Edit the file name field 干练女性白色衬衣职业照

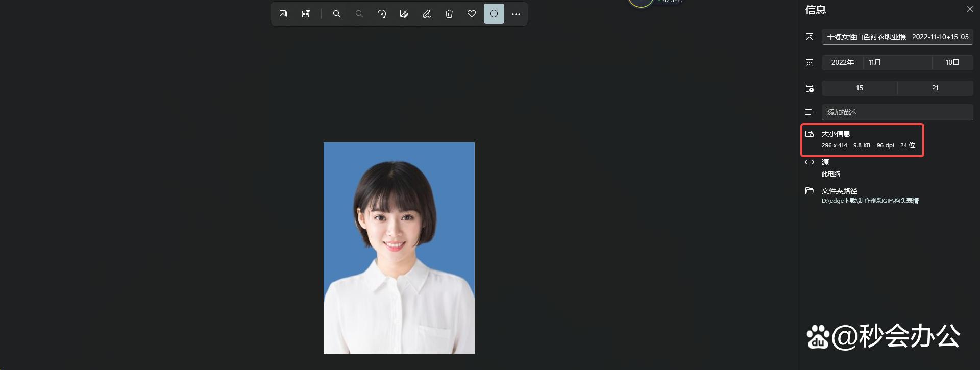tap(897, 37)
